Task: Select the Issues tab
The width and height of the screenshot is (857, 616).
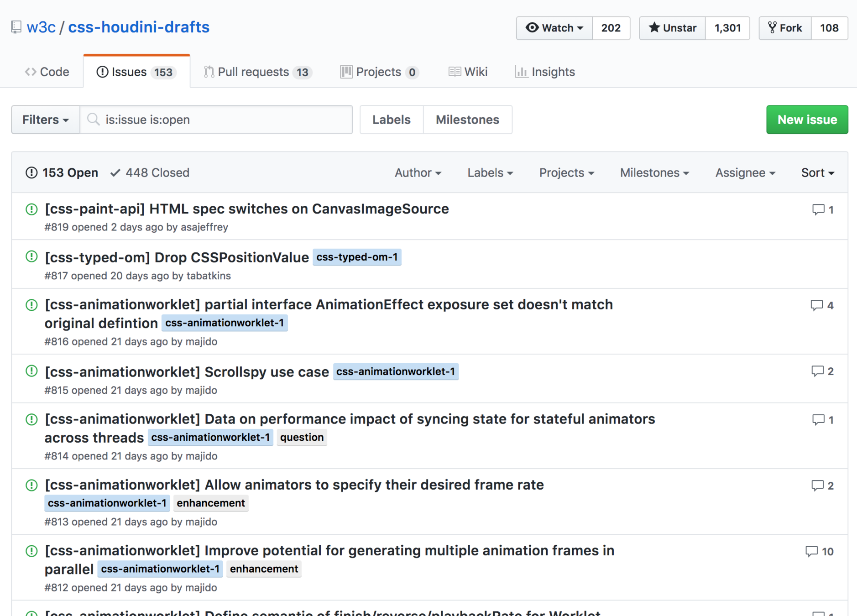Action: click(136, 72)
